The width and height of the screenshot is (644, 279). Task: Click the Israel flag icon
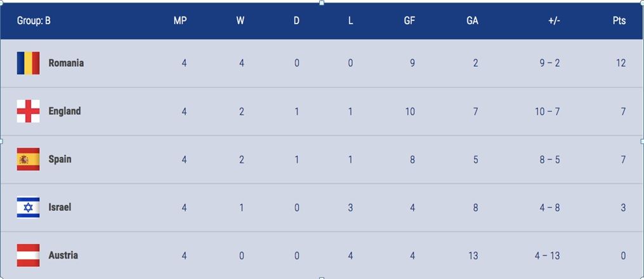pyautogui.click(x=28, y=207)
